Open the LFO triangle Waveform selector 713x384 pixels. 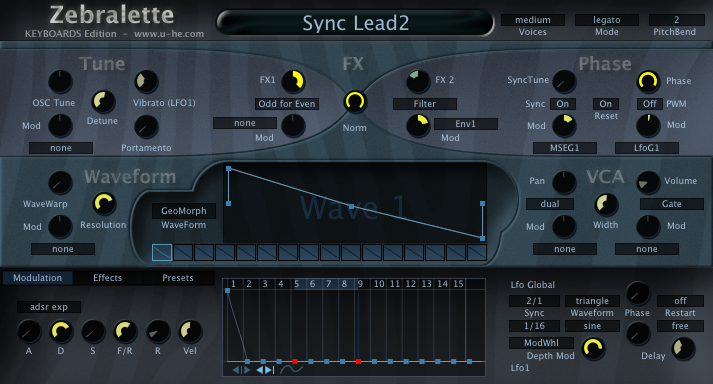pos(592,301)
